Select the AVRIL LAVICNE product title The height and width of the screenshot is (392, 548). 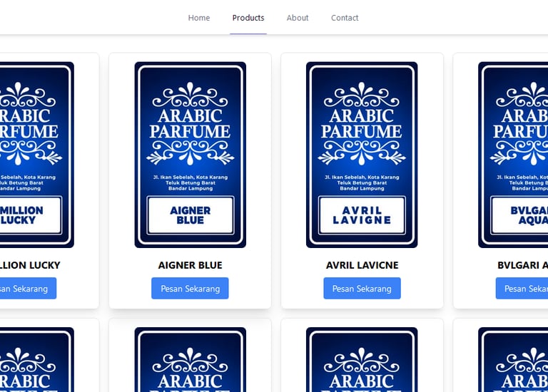[362, 265]
